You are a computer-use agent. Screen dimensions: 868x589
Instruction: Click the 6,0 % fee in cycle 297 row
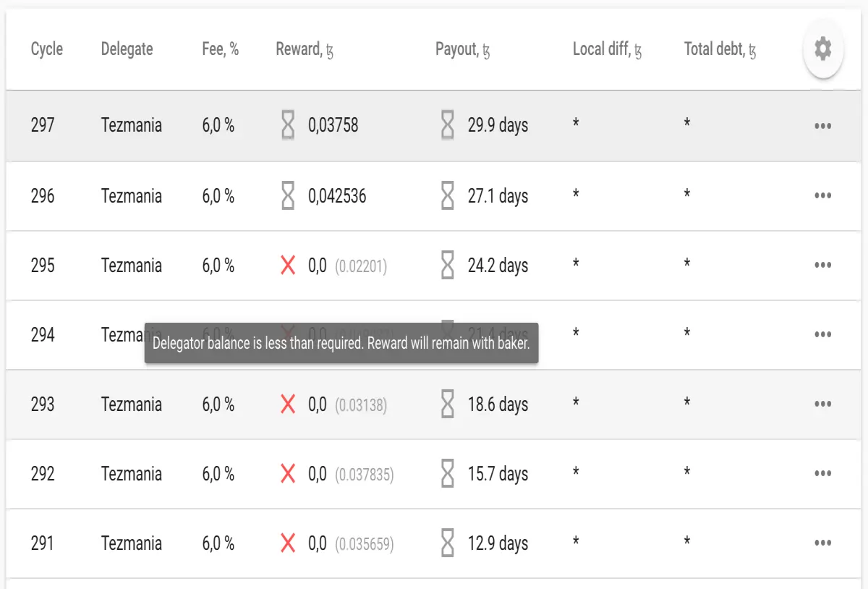[218, 125]
